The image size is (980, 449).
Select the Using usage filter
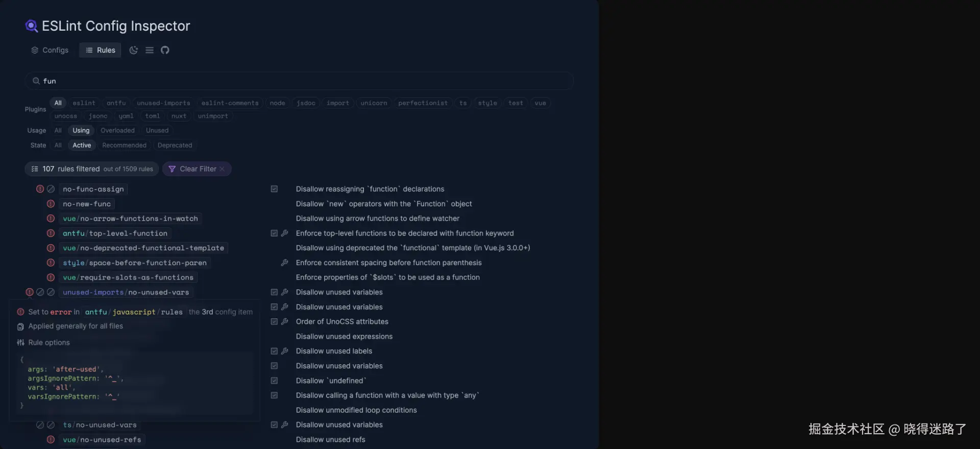[x=81, y=131]
